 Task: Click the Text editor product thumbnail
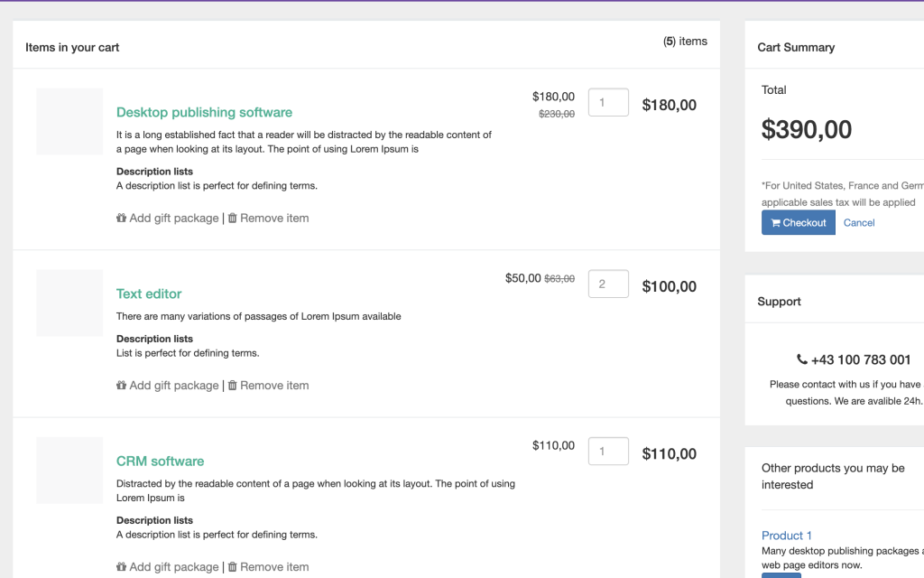coord(69,303)
